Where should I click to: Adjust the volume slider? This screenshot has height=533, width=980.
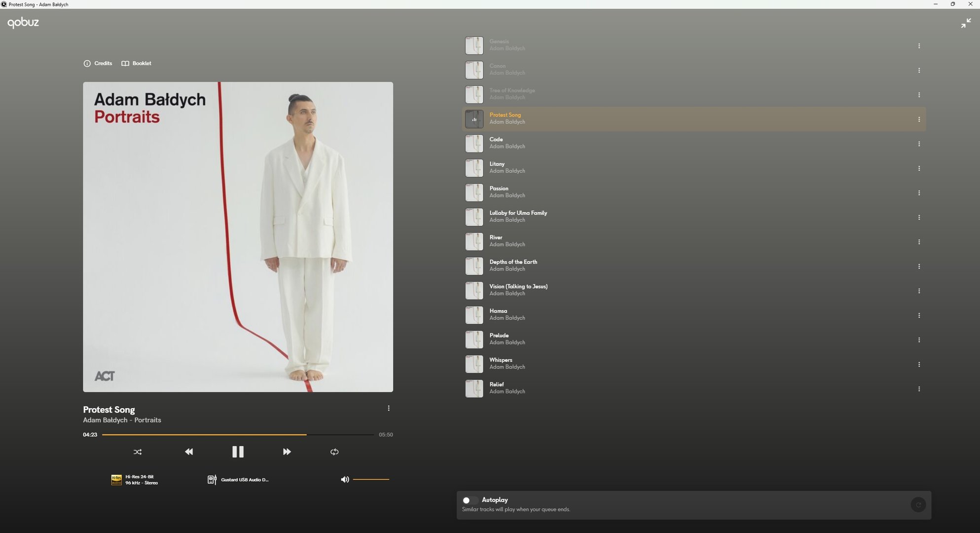pos(371,480)
